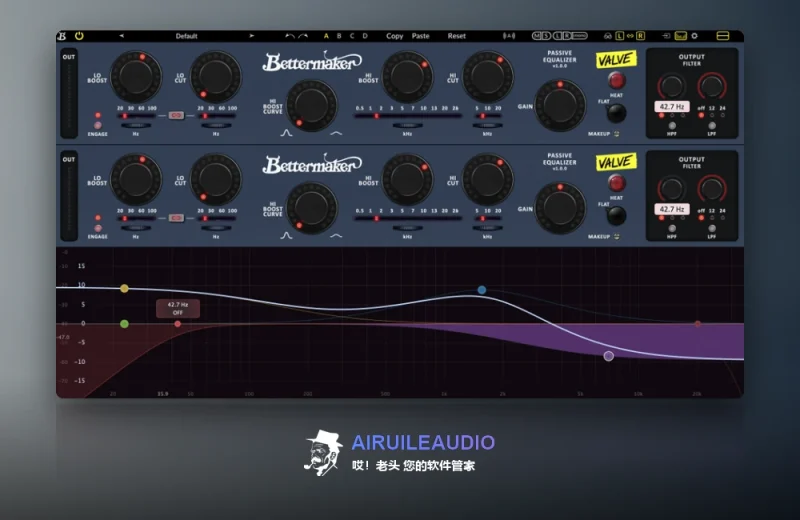Click the upper unit 42.7 Hz value field
The width and height of the screenshot is (800, 520).
pos(672,107)
